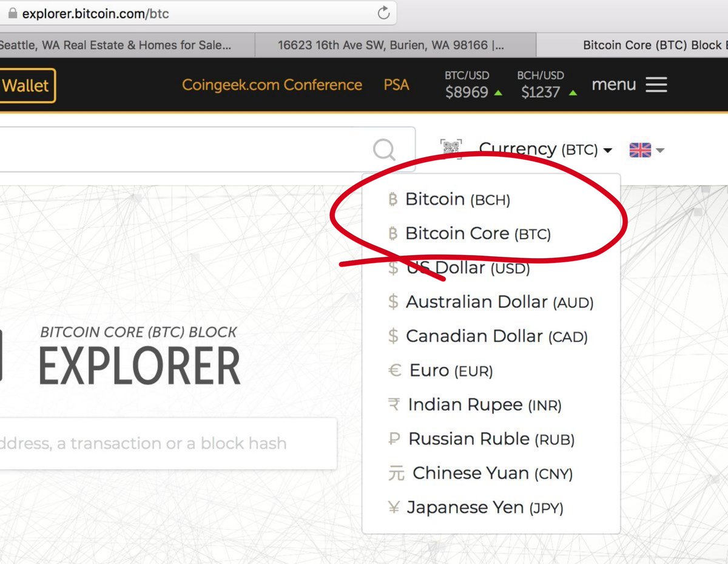Open the hamburger menu icon
728x564 pixels.
pyautogui.click(x=656, y=84)
